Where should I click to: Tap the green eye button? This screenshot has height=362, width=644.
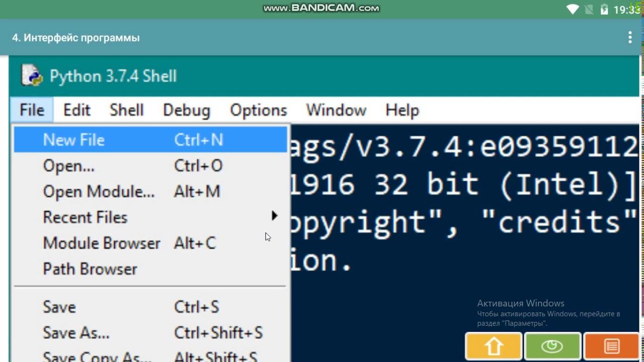[552, 346]
